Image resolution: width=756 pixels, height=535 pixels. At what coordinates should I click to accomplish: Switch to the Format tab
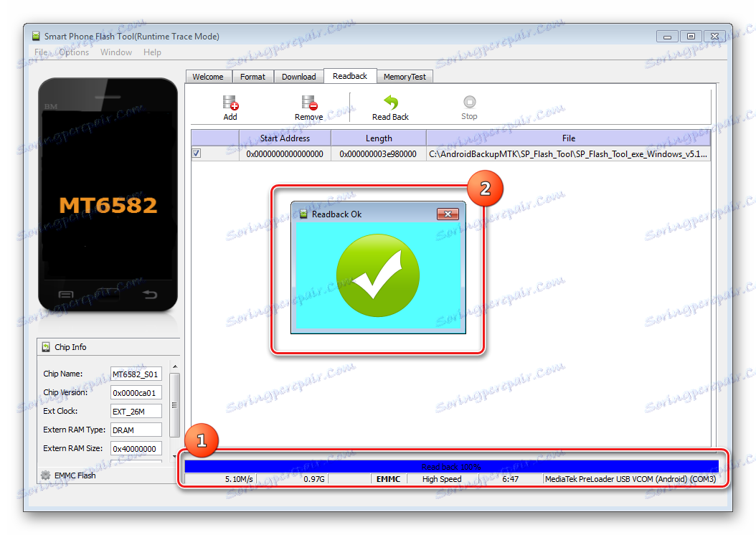252,77
